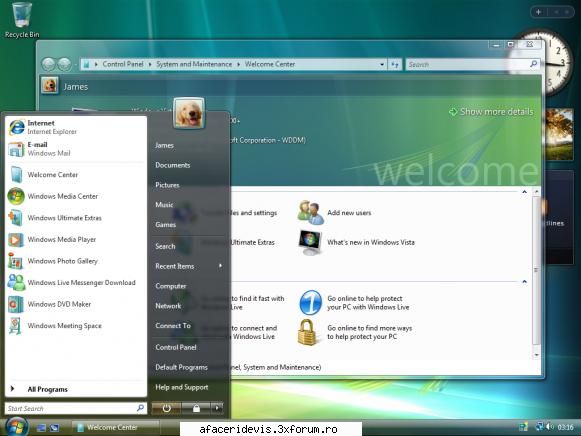Open Games from Start menu
The width and height of the screenshot is (581, 436).
click(x=166, y=224)
